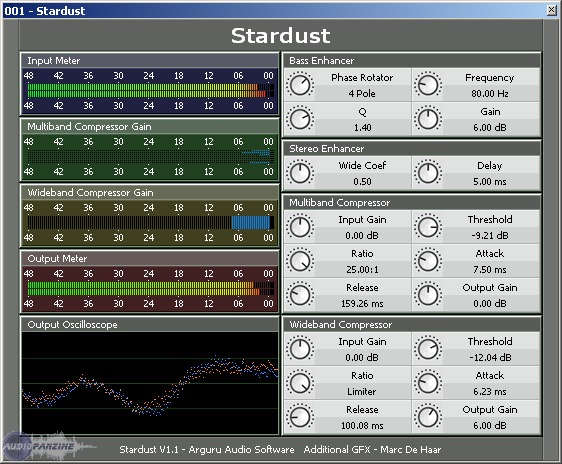The height and width of the screenshot is (464, 562).
Task: Click the Multiband Compressor Release knob
Action: [300, 295]
